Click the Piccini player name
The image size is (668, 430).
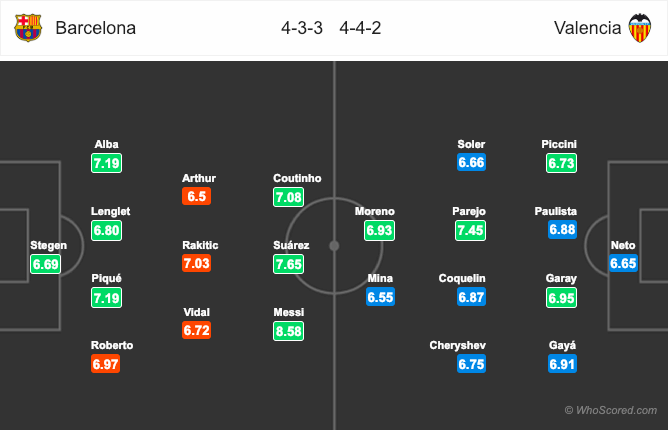tap(559, 144)
